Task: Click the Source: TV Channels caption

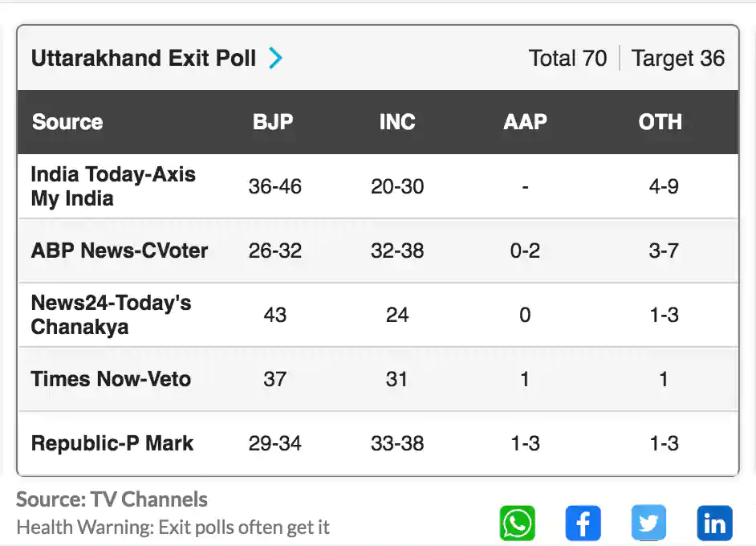Action: click(112, 499)
